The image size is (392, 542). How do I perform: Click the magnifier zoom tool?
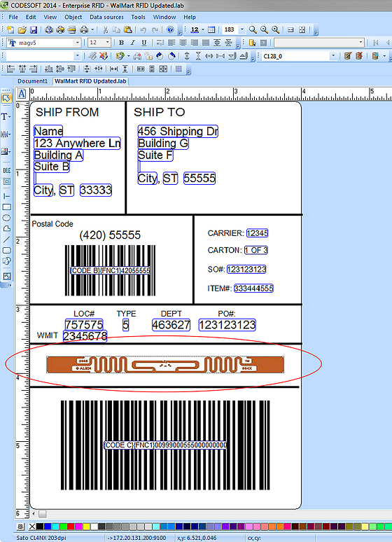pyautogui.click(x=253, y=30)
